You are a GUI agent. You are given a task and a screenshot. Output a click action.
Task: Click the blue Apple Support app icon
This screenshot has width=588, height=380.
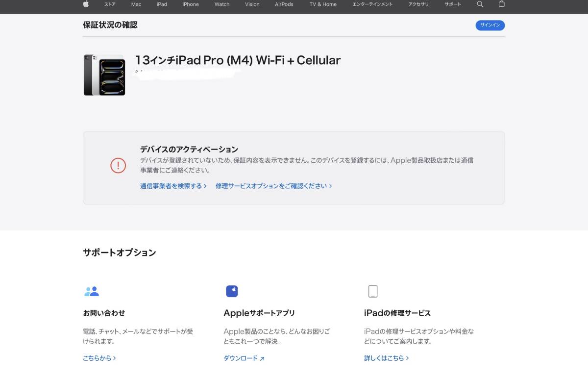click(232, 291)
